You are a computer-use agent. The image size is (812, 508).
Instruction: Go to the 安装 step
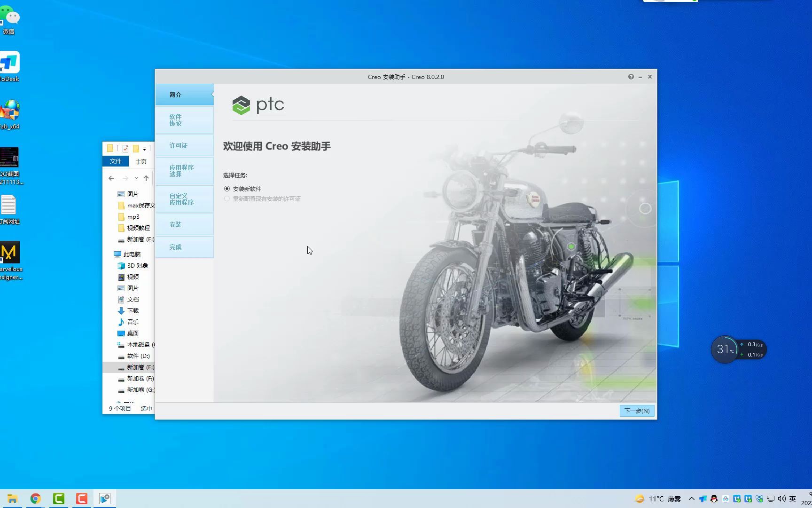(x=184, y=224)
